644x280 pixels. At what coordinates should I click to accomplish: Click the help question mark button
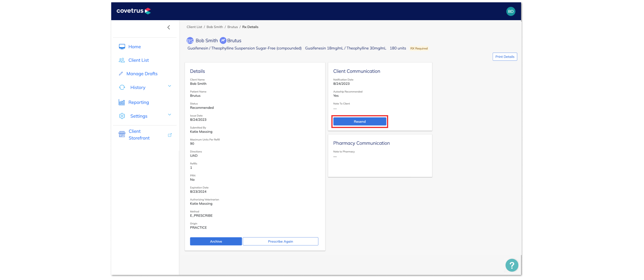512,265
